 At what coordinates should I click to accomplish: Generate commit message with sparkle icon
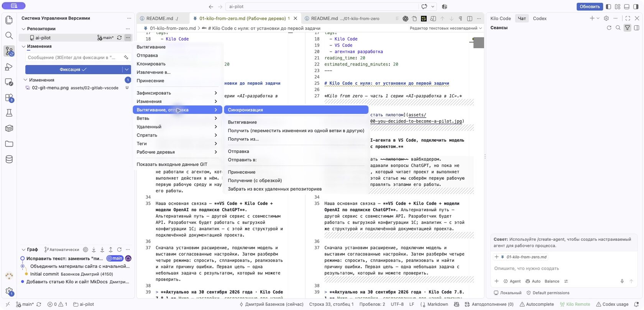[126, 57]
